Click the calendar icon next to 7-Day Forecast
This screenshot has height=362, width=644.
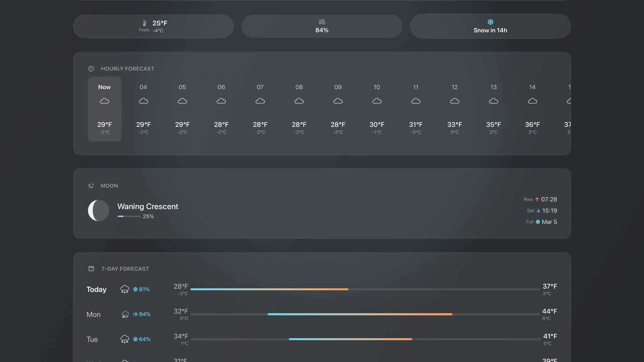91,268
